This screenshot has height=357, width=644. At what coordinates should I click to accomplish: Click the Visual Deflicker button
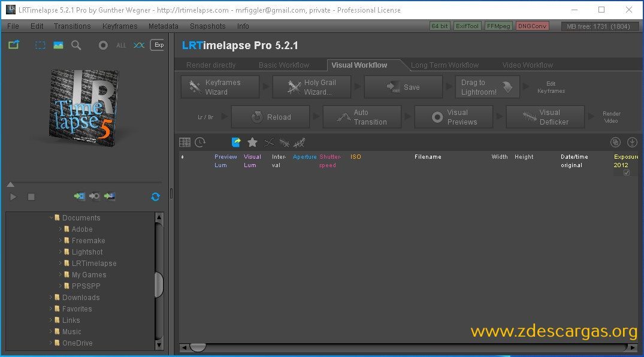point(545,117)
